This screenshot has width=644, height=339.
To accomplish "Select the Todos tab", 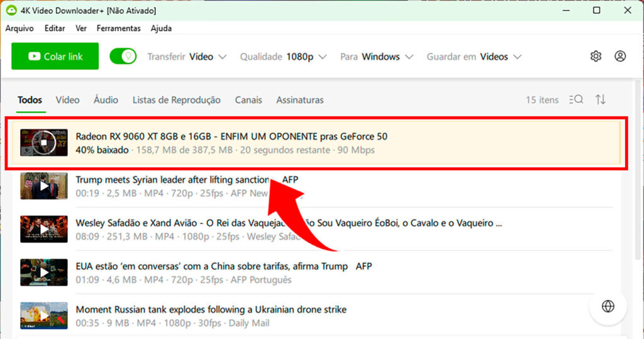I will click(x=30, y=100).
